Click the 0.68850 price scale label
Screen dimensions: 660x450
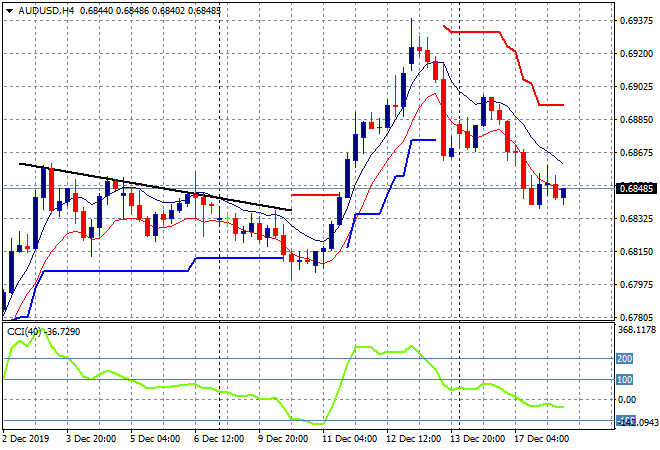coord(636,120)
